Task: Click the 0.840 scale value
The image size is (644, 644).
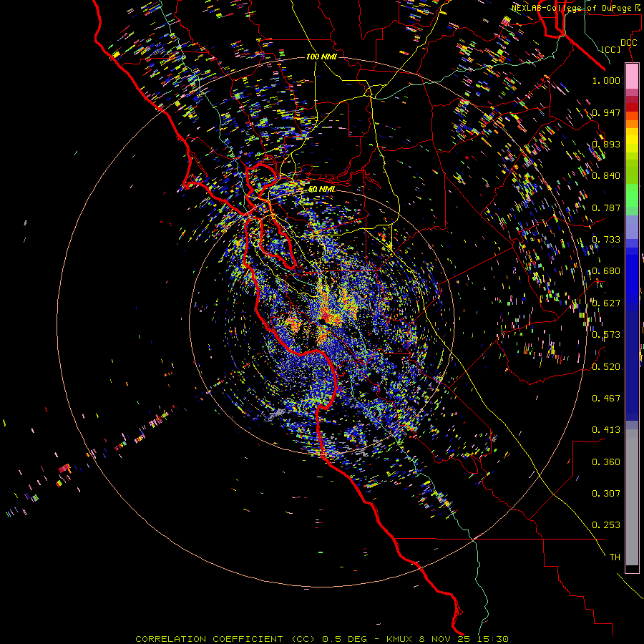Action: click(606, 176)
